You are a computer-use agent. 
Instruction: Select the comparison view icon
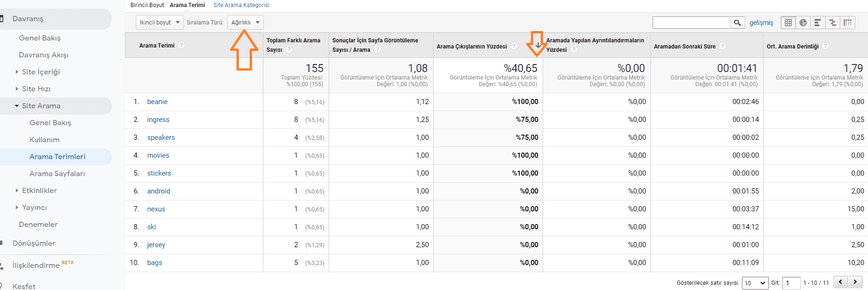tap(833, 23)
